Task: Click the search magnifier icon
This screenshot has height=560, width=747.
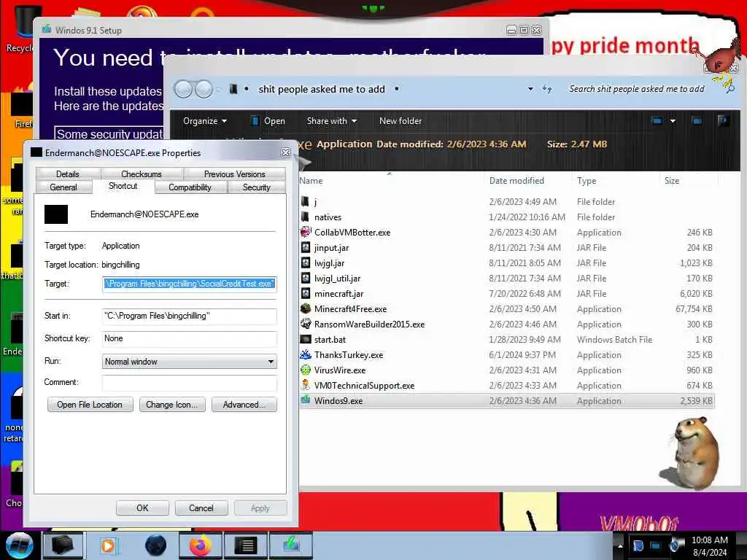Action: click(729, 88)
